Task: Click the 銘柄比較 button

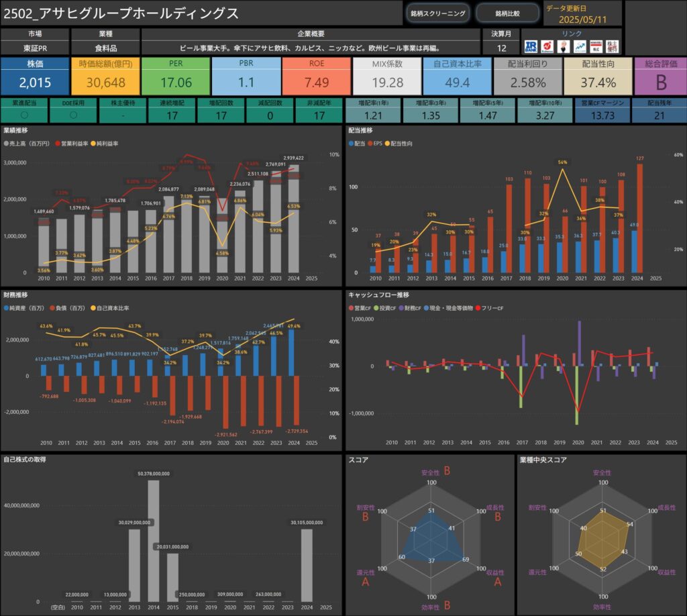Action: (x=507, y=13)
